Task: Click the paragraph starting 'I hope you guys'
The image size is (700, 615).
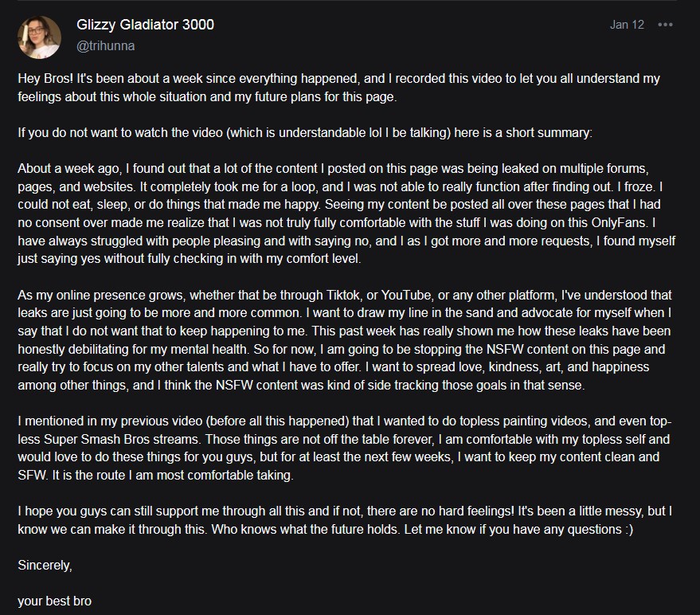Action: 345,520
